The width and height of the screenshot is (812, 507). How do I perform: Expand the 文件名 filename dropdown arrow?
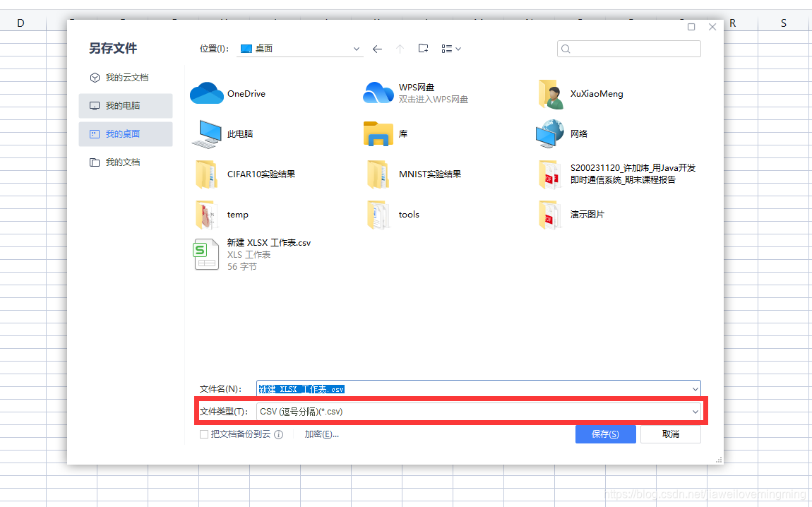695,389
